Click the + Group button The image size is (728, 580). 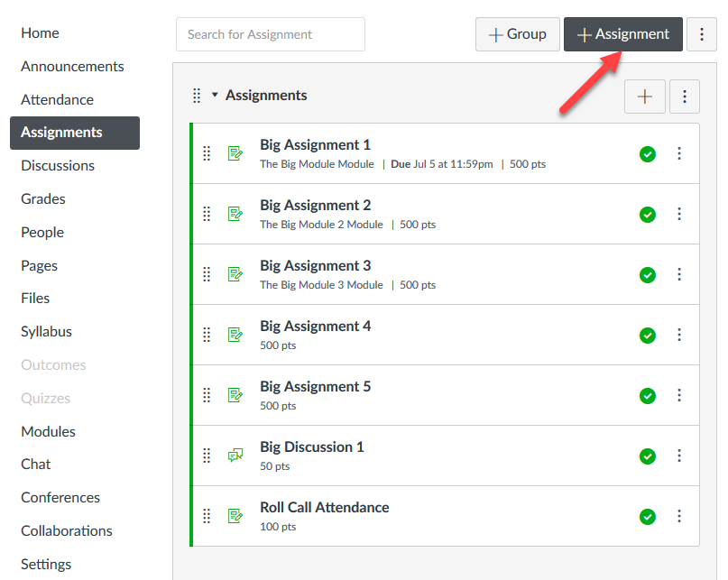517,33
